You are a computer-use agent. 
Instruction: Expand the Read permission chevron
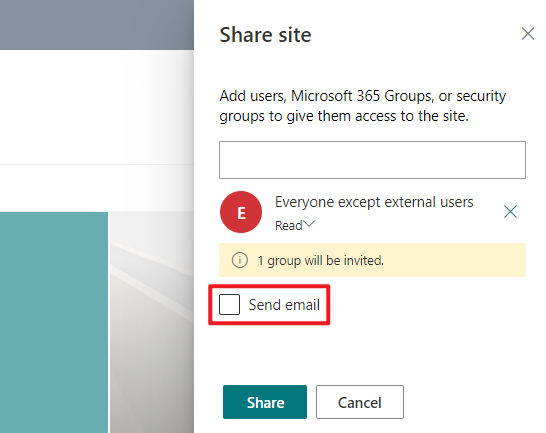pyautogui.click(x=309, y=224)
